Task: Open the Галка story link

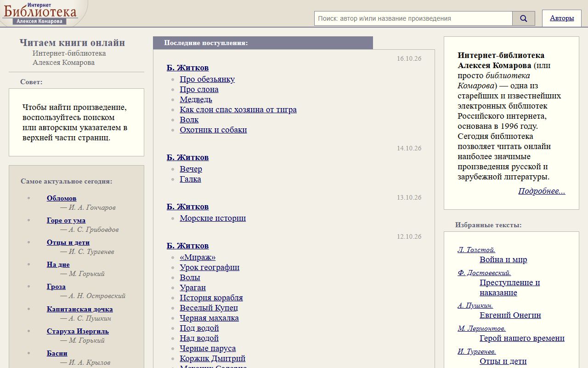Action: click(190, 179)
